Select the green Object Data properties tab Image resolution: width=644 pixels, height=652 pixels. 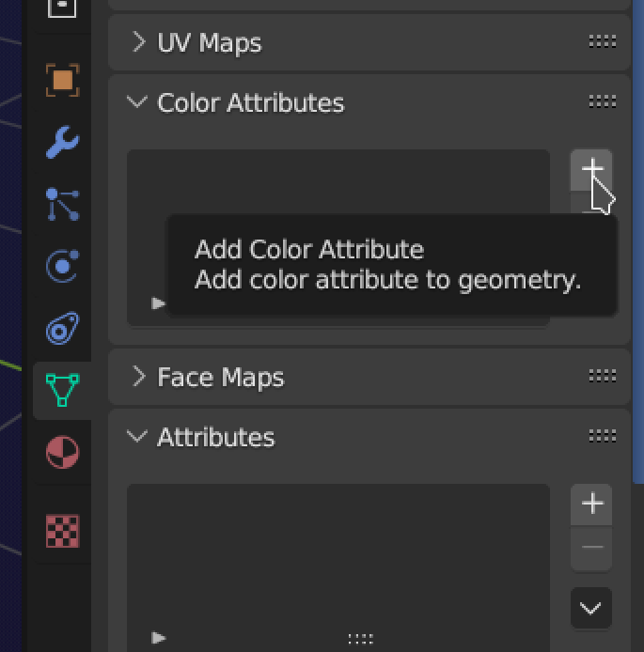point(63,391)
